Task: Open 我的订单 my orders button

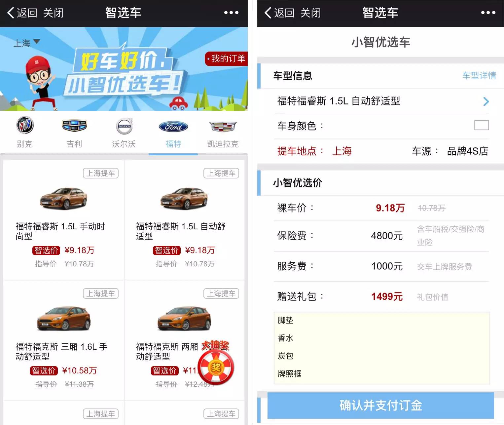Action: [226, 58]
